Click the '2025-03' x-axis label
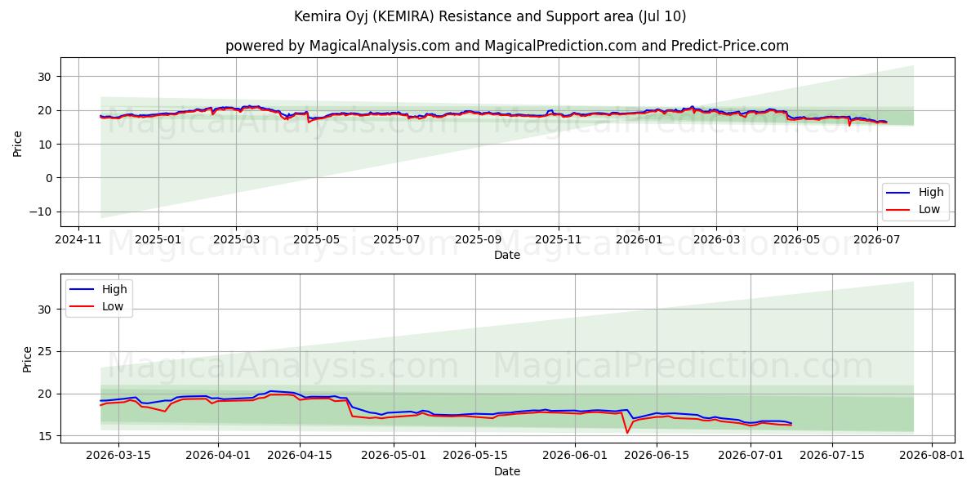The height and width of the screenshot is (490, 980). [236, 240]
